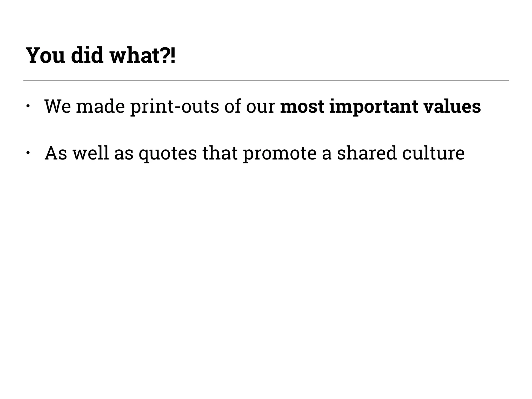The width and height of the screenshot is (532, 399).
Task: Click the word "quotes" in second bullet
Action: [x=168, y=154]
